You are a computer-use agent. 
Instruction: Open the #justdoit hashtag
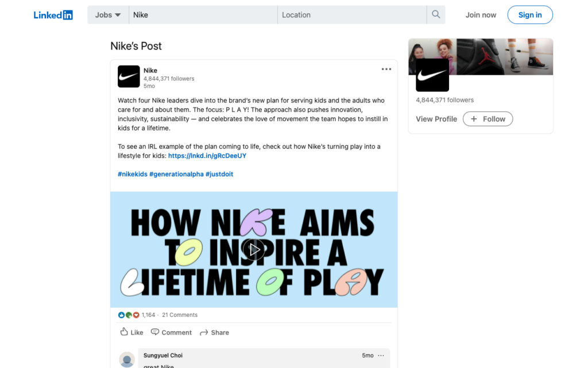[219, 174]
